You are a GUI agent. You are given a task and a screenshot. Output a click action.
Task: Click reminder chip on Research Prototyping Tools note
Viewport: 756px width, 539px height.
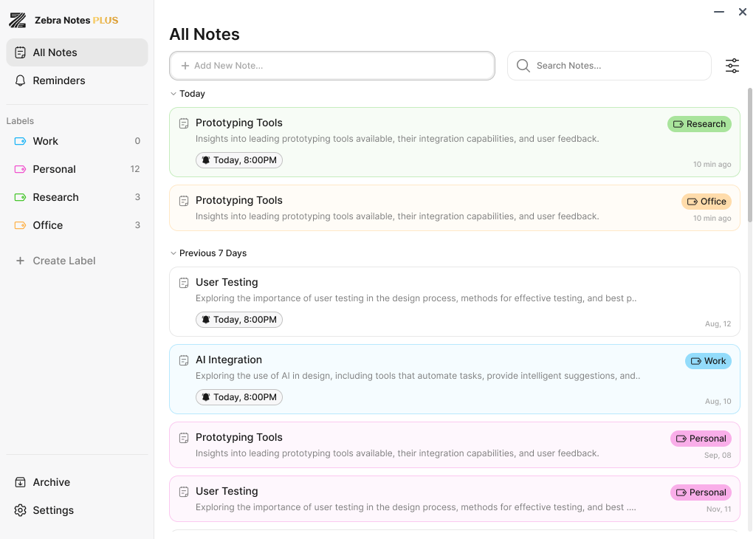pyautogui.click(x=239, y=160)
